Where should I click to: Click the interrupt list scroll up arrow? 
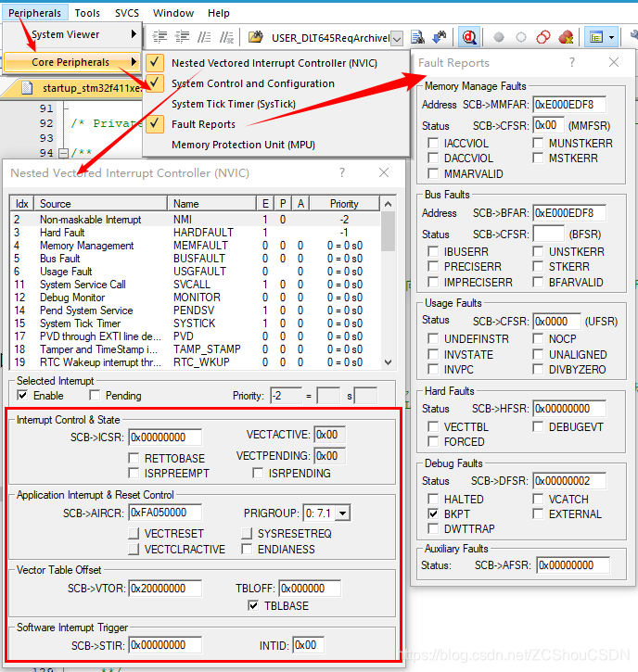pos(388,204)
